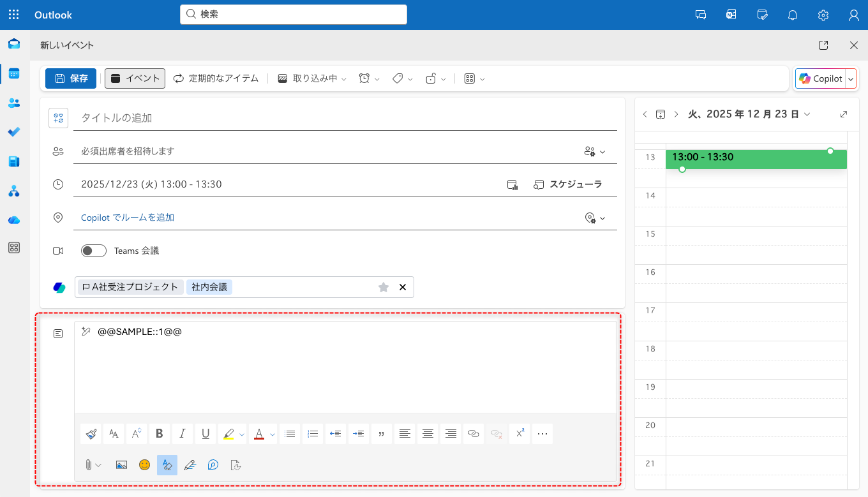Open notifications bell in the top bar
The height and width of the screenshot is (497, 868).
pyautogui.click(x=793, y=15)
